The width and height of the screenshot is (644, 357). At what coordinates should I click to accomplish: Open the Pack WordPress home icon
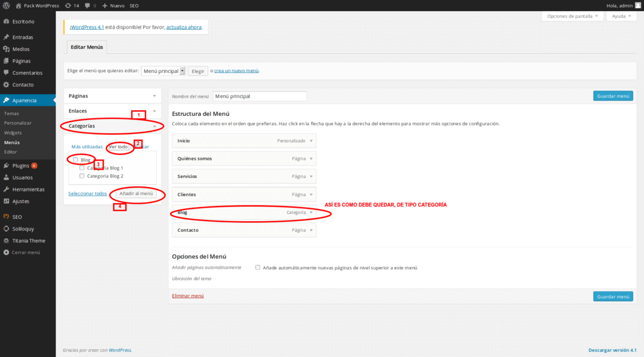coord(19,6)
